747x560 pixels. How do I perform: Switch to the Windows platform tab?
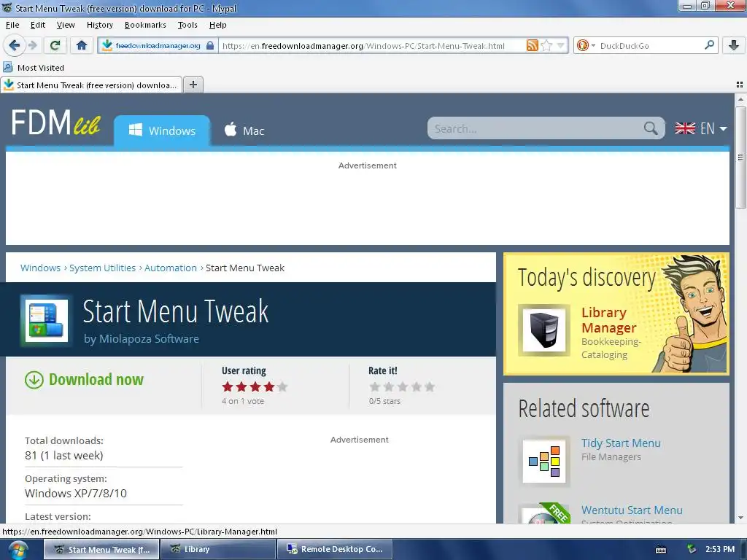(x=162, y=131)
